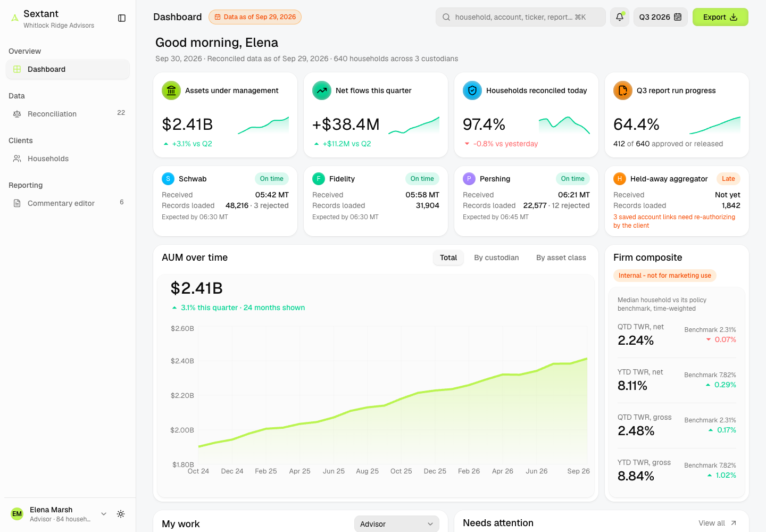Click the Fidelity custodian avatar

click(x=319, y=179)
